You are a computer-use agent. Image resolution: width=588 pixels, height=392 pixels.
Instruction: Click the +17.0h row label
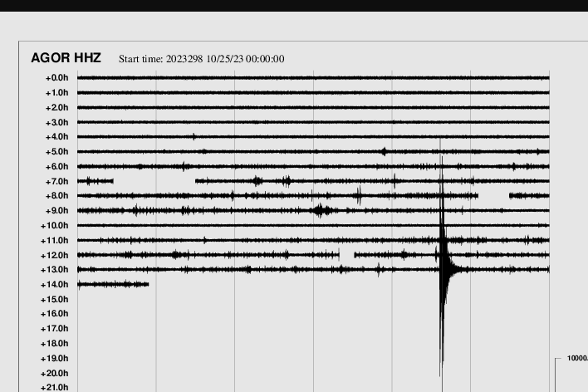(x=55, y=329)
